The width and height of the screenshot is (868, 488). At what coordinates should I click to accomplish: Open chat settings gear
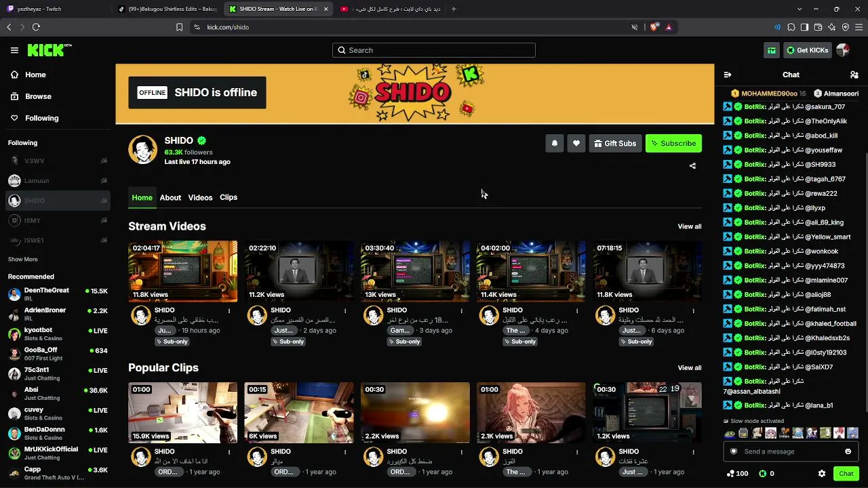coord(822,474)
